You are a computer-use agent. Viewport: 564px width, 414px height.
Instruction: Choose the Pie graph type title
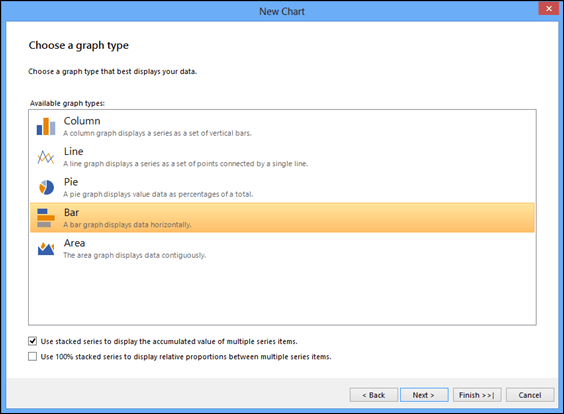pyautogui.click(x=71, y=182)
